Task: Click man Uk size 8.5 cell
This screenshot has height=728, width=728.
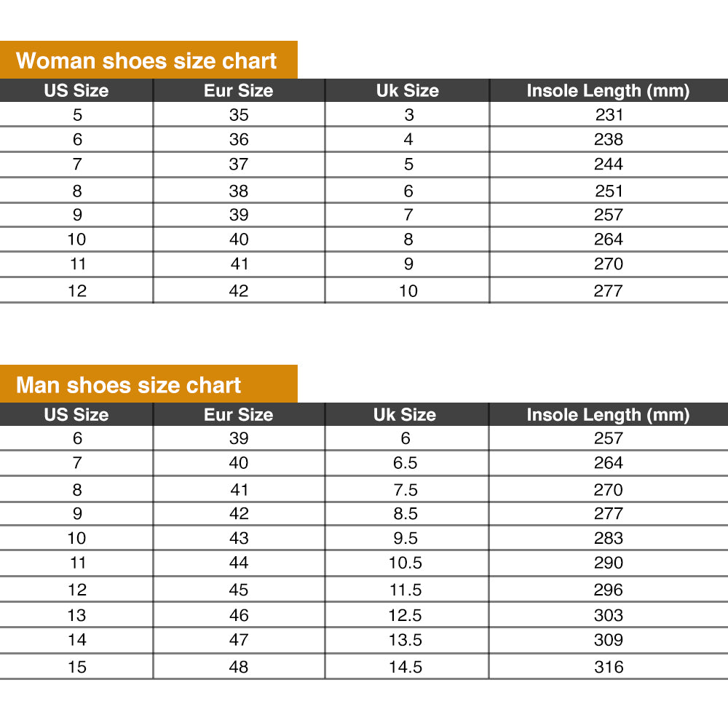Action: pos(405,514)
